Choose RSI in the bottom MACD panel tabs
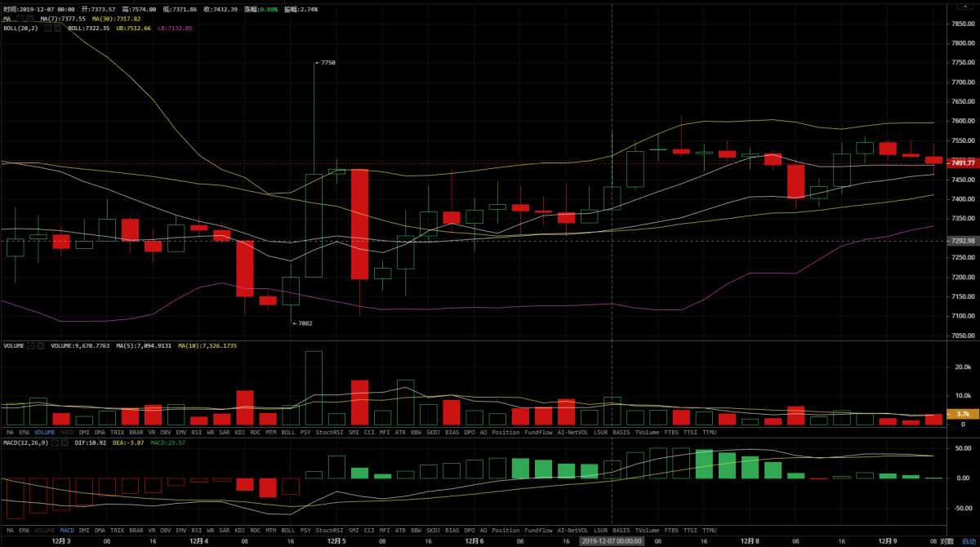This screenshot has width=980, height=547. coord(196,530)
